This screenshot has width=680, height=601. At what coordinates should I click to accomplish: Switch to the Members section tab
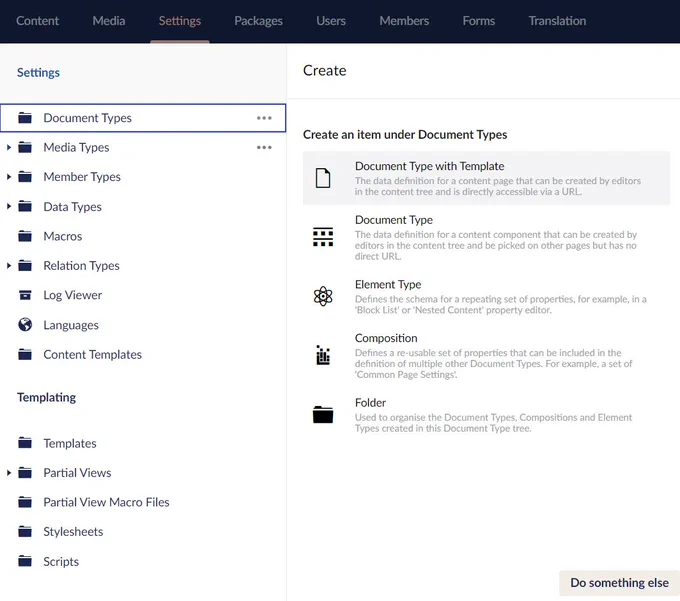[404, 21]
